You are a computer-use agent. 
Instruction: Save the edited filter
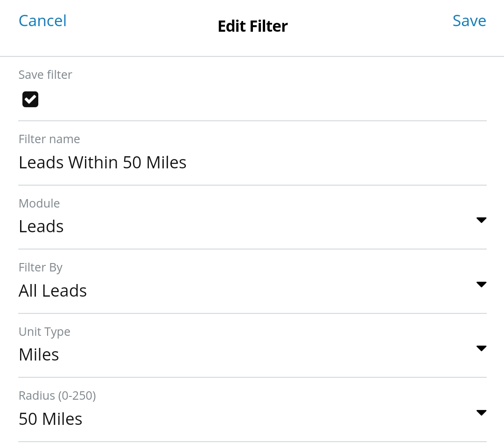pyautogui.click(x=469, y=21)
